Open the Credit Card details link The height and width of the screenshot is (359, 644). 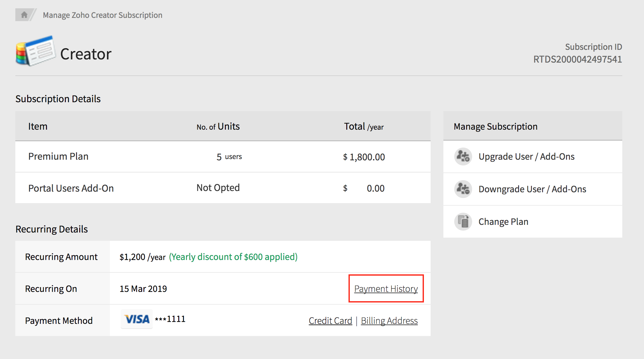(330, 320)
